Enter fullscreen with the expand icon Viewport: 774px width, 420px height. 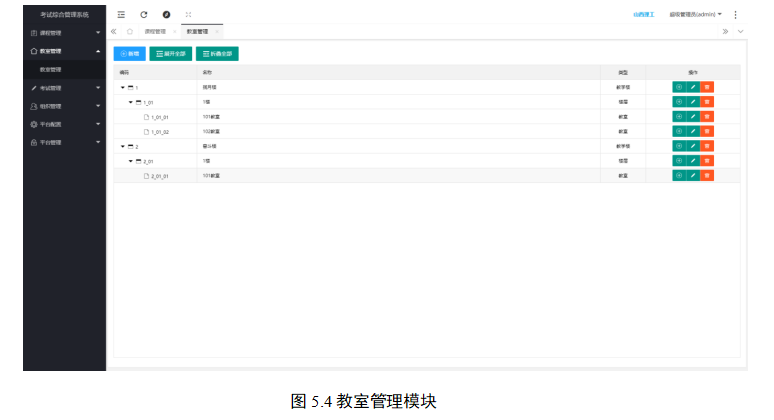click(x=188, y=15)
